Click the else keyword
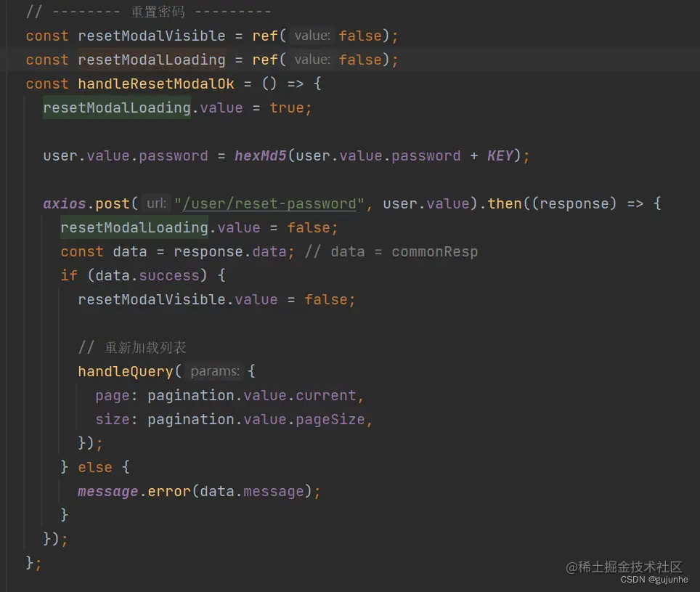The image size is (700, 592). [x=94, y=468]
